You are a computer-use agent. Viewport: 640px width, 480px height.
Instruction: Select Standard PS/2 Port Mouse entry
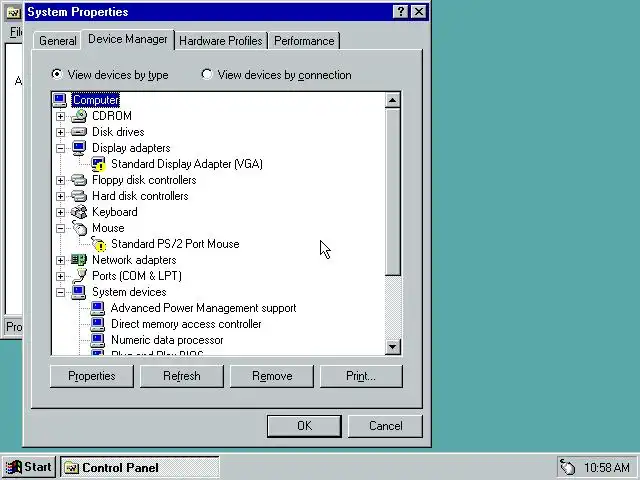coord(175,244)
